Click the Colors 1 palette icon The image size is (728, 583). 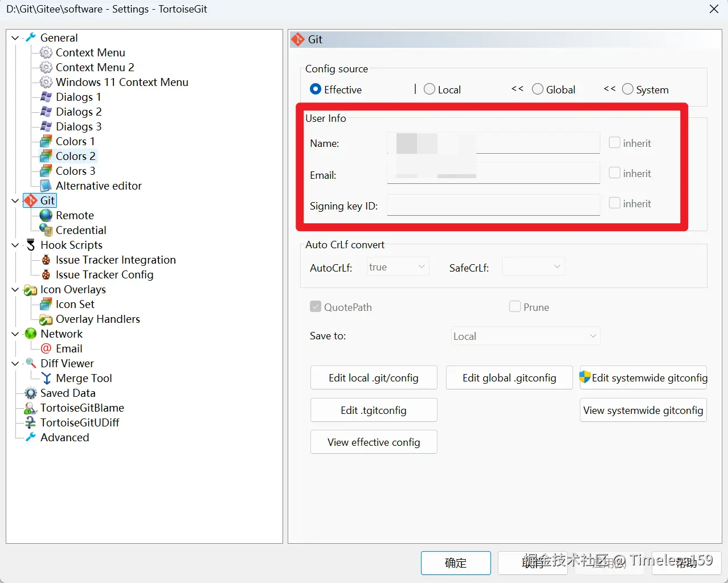[46, 141]
